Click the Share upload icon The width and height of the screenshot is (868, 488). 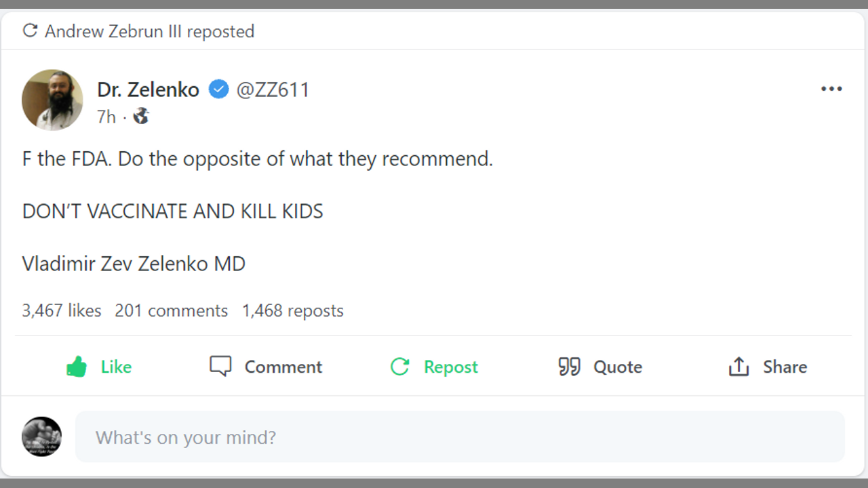pyautogui.click(x=738, y=367)
